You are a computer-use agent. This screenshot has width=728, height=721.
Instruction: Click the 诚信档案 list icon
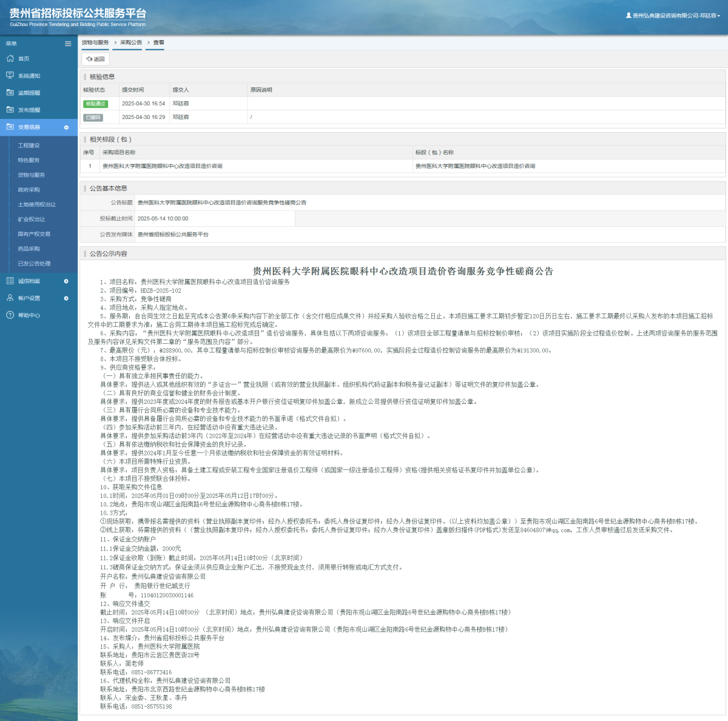click(10, 281)
